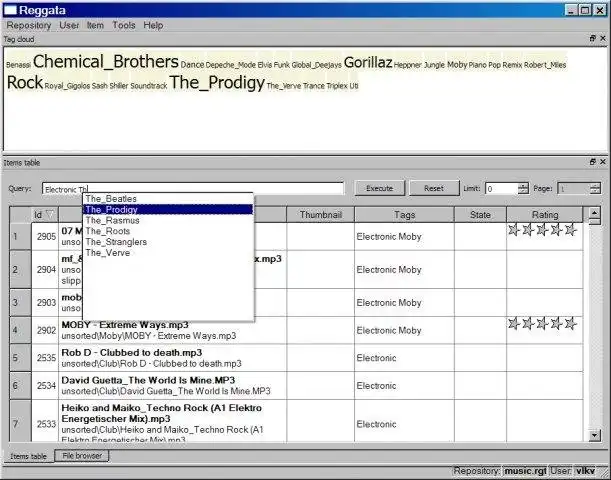Screen dimensions: 611x480
Task: Click the Limit value field
Action: [x=502, y=189]
